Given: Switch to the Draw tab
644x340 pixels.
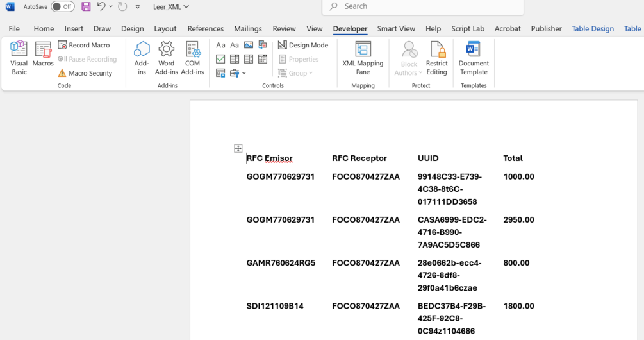Looking at the screenshot, I should coord(102,29).
